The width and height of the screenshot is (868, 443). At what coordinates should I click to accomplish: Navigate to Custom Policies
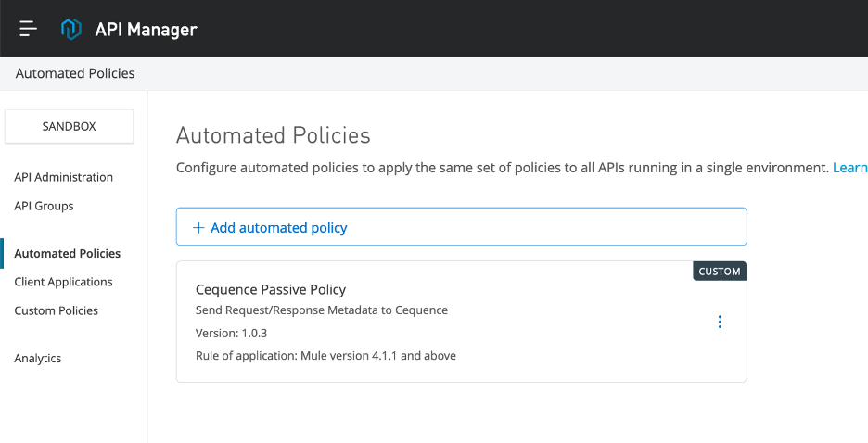(57, 310)
